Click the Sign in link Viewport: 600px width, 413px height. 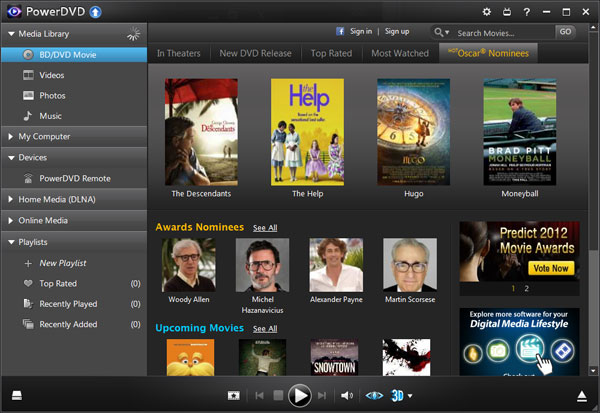point(360,31)
